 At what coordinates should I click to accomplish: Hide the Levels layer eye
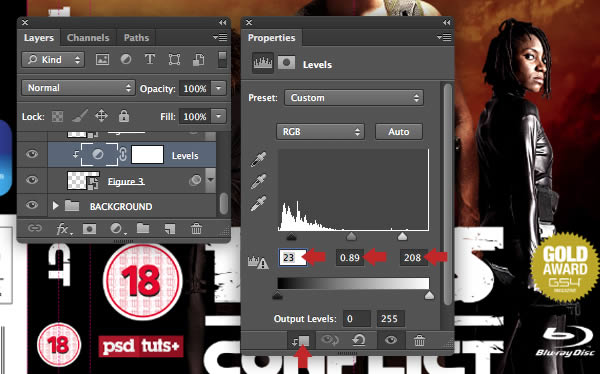click(x=32, y=154)
